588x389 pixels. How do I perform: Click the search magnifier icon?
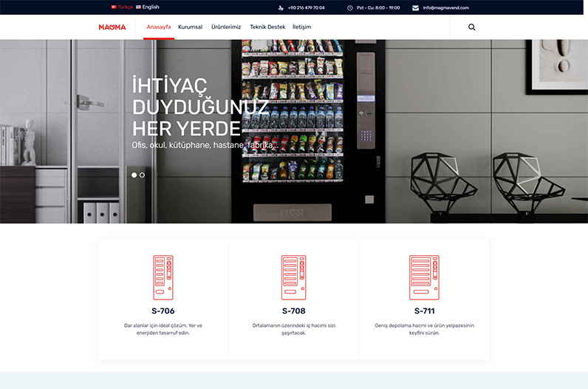(472, 27)
